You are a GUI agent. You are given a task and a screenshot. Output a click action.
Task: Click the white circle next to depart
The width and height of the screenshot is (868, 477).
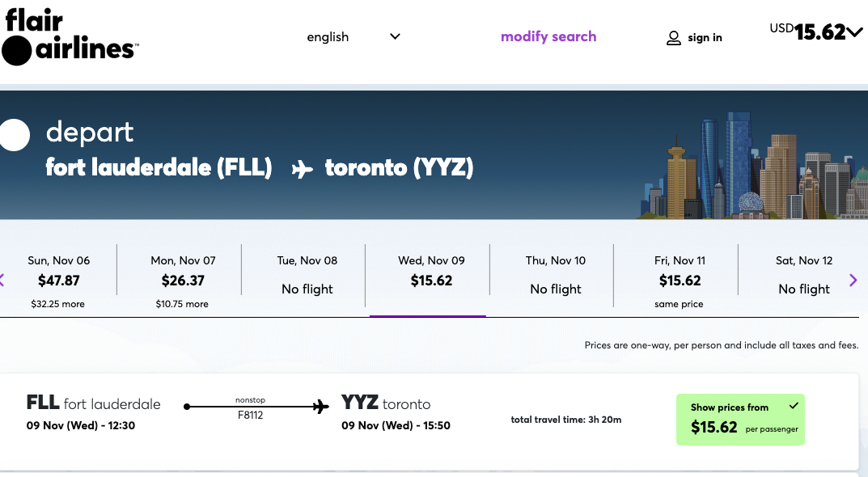(14, 135)
